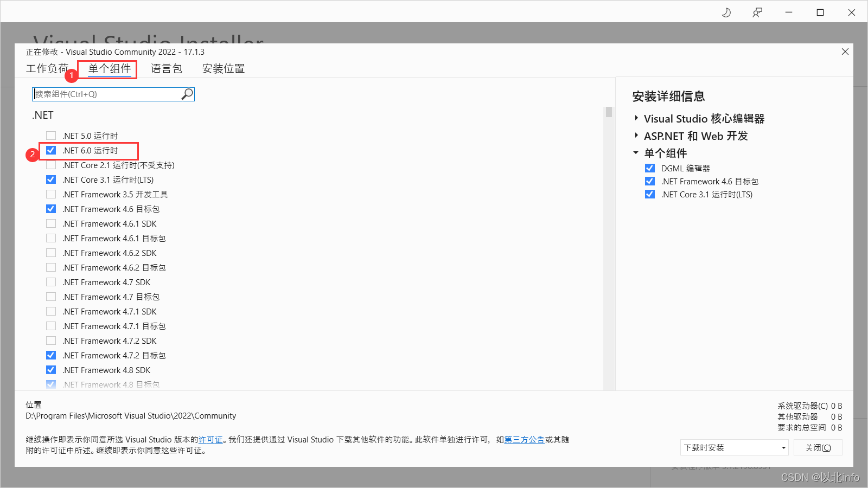Viewport: 868px width, 488px height.
Task: Check .NET Framework 4.6.1 SDK checkbox
Action: (51, 223)
